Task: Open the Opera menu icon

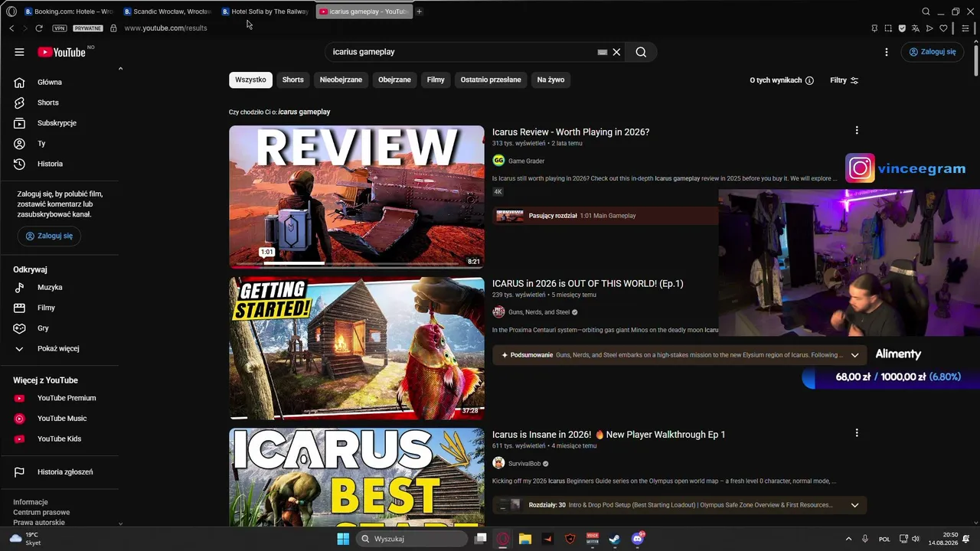Action: pyautogui.click(x=11, y=11)
